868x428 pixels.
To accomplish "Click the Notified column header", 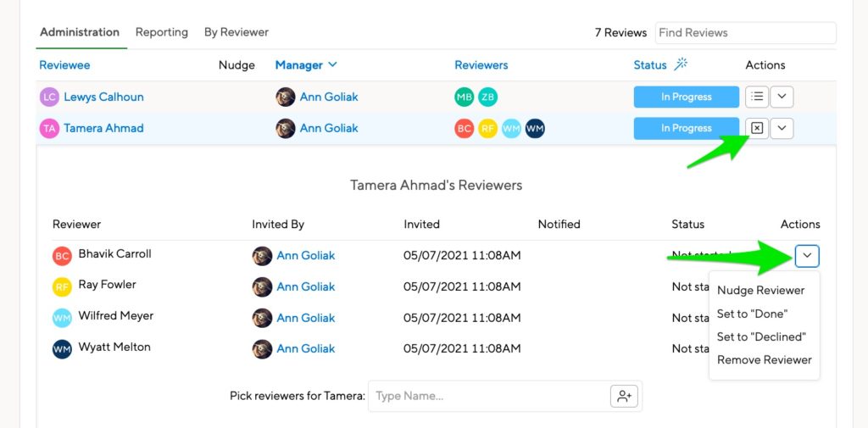I will (559, 225).
